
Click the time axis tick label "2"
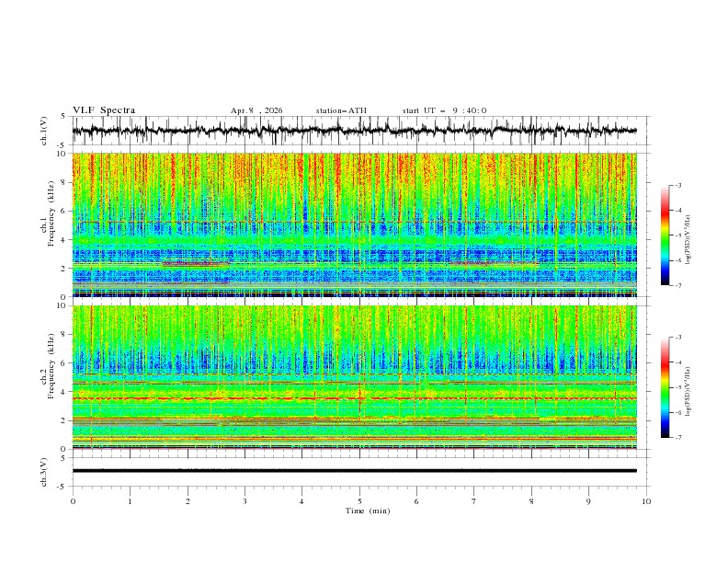click(x=188, y=501)
